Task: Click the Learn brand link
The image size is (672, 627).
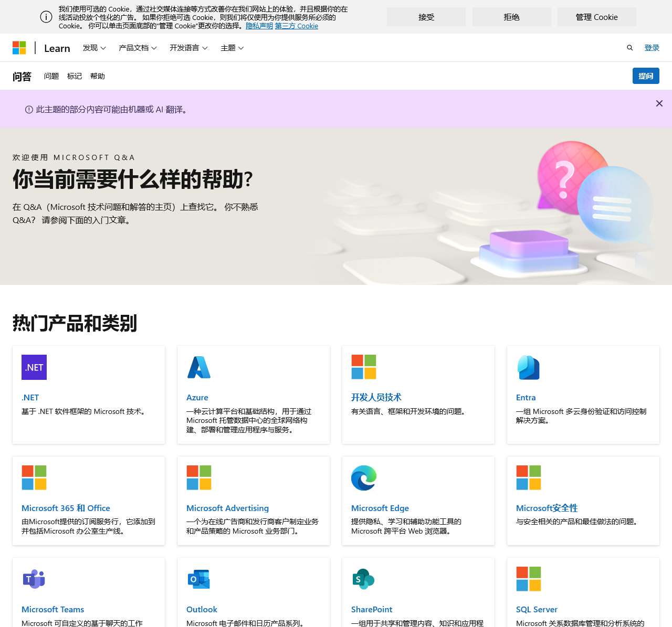Action: point(57,48)
